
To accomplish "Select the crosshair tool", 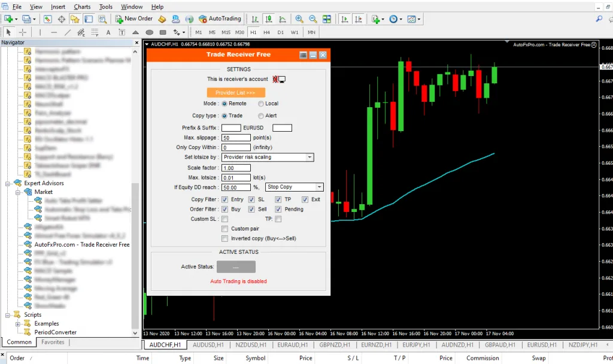I will point(23,32).
